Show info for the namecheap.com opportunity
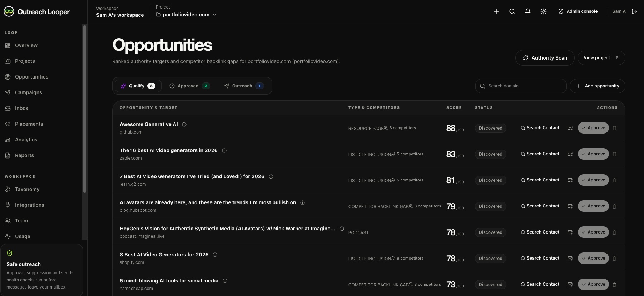The image size is (644, 296). click(225, 281)
